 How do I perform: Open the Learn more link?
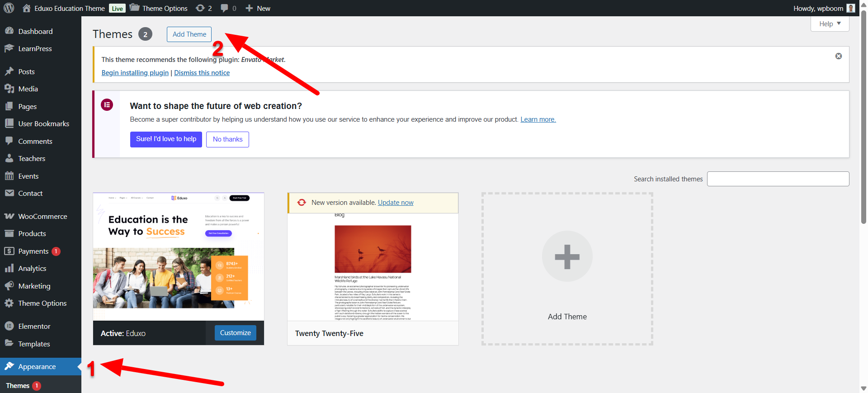coord(538,119)
